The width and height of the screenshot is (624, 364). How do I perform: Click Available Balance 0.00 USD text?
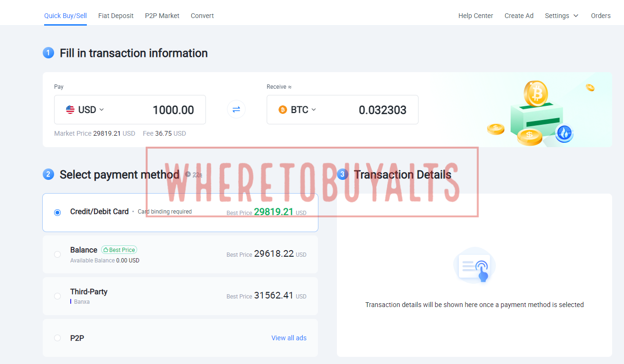pyautogui.click(x=105, y=261)
